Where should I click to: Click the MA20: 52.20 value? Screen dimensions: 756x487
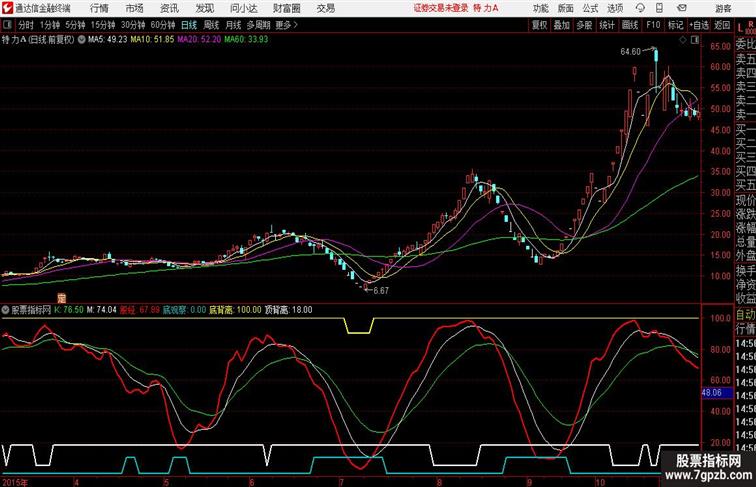199,40
